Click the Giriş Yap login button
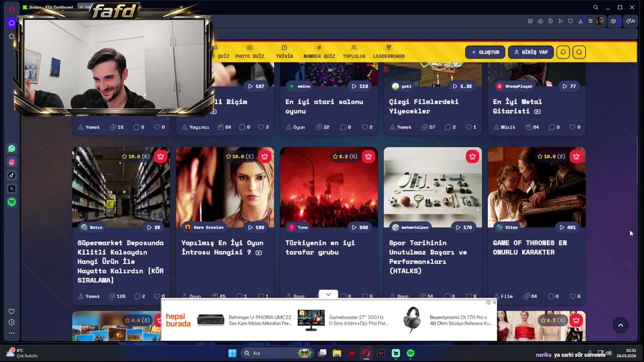The image size is (644, 362). pyautogui.click(x=531, y=52)
